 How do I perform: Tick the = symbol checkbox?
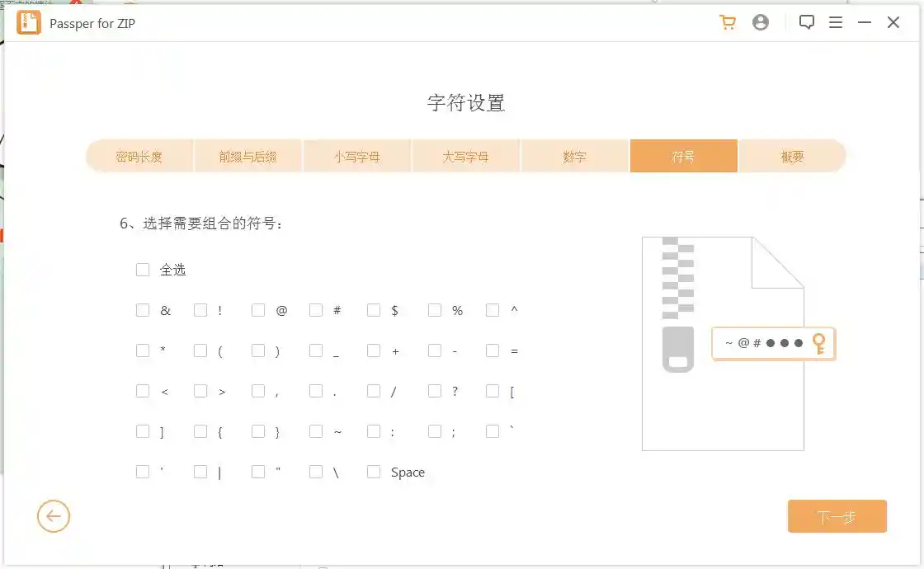[x=493, y=351]
